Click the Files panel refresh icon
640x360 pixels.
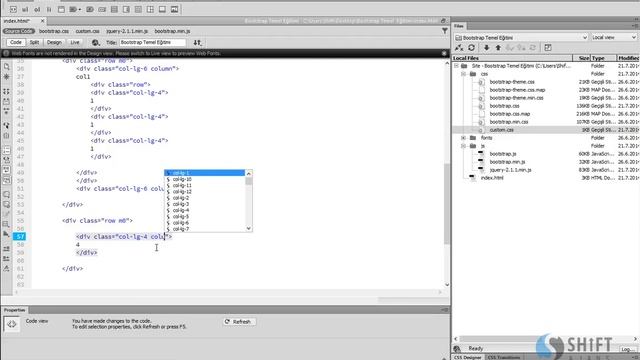471,48
